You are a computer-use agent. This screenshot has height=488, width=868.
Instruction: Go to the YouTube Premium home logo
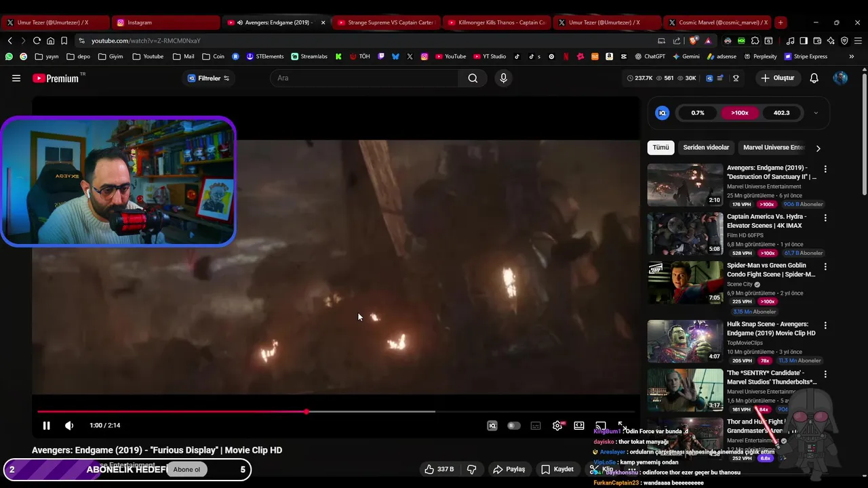56,78
